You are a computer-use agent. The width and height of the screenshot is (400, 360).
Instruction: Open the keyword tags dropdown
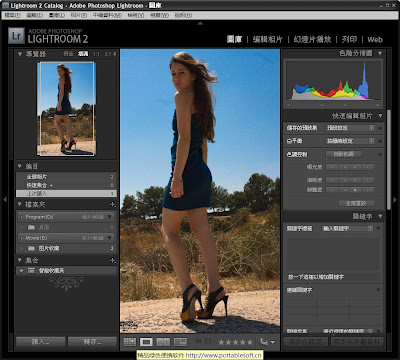click(x=348, y=229)
